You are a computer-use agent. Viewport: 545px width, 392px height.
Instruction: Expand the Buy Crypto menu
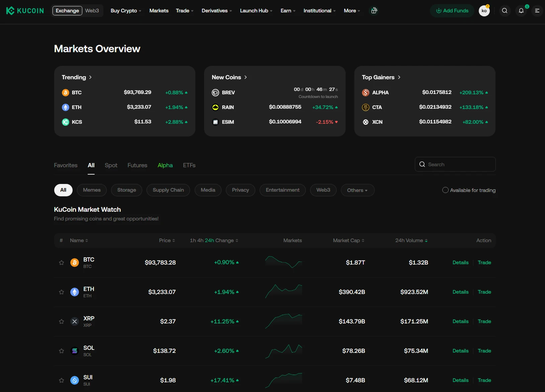126,11
